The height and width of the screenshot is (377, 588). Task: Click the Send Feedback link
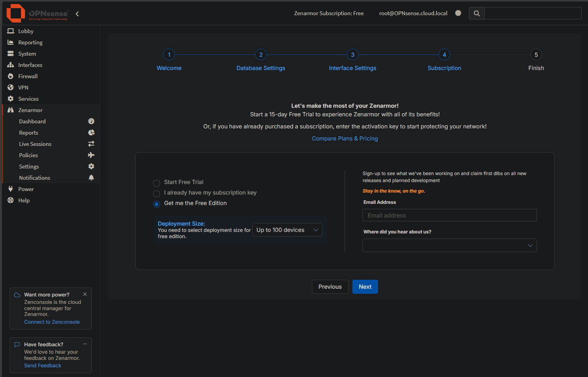(43, 366)
